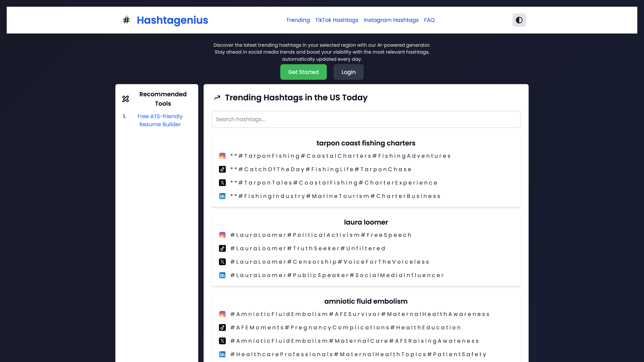Open Free ATS-friendly Resume Builder link
644x362 pixels.
point(160,120)
